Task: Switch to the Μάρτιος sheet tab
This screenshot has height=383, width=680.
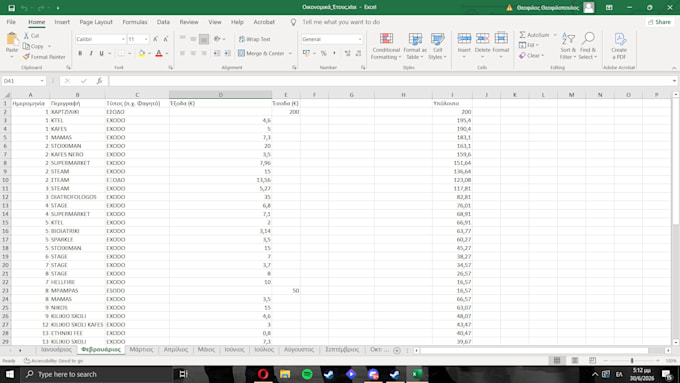Action: click(141, 350)
